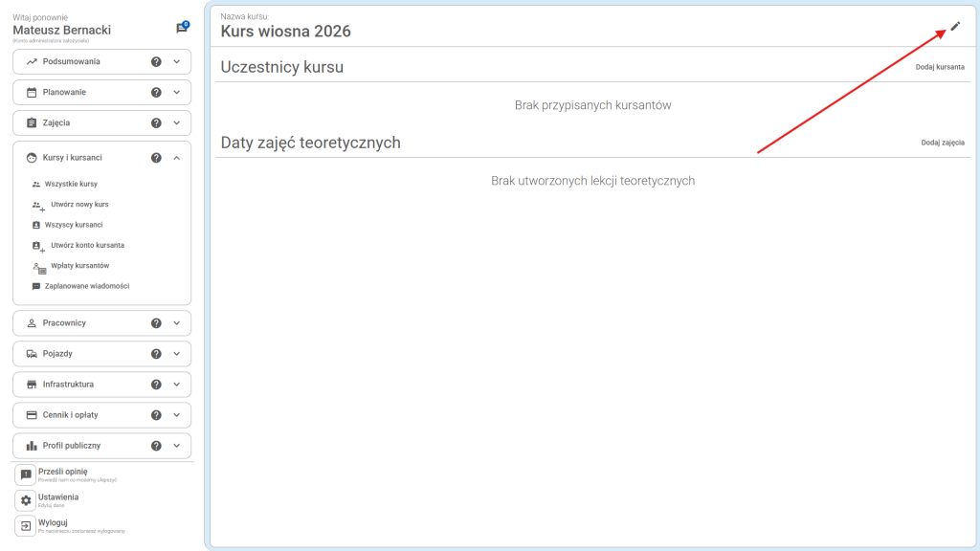The image size is (980, 551).
Task: Click help icon beside Cennik i opłaty
Action: tap(156, 415)
